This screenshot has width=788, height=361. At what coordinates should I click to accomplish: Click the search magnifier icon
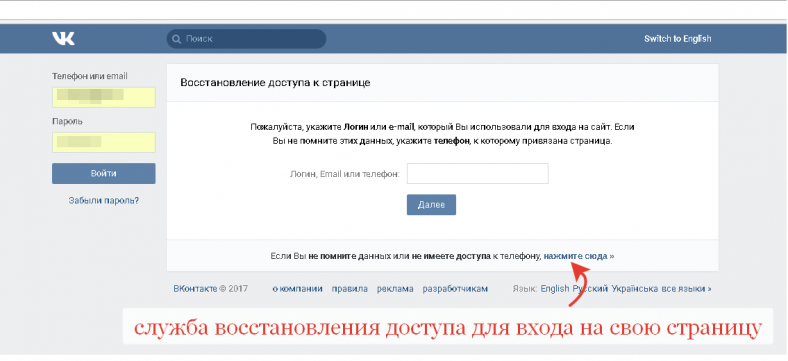[x=176, y=39]
